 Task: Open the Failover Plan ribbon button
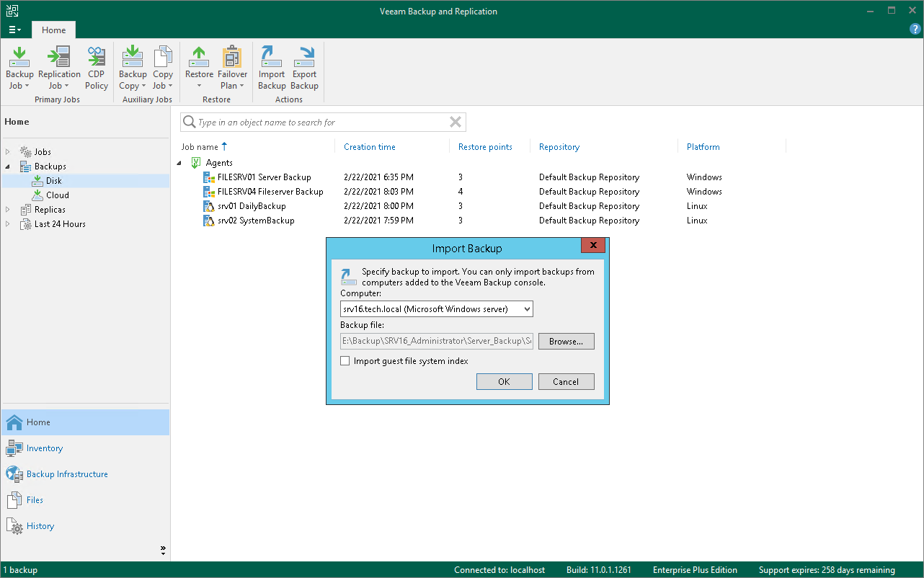point(232,68)
